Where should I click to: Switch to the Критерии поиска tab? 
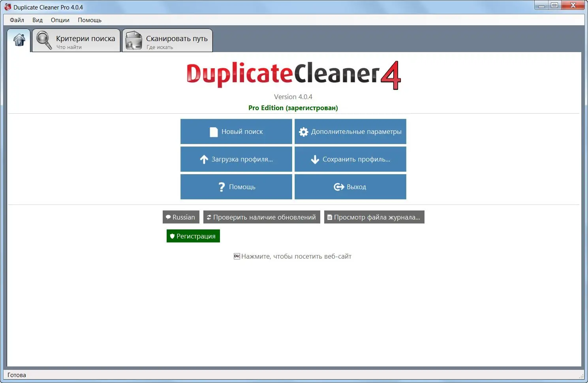[x=76, y=40]
